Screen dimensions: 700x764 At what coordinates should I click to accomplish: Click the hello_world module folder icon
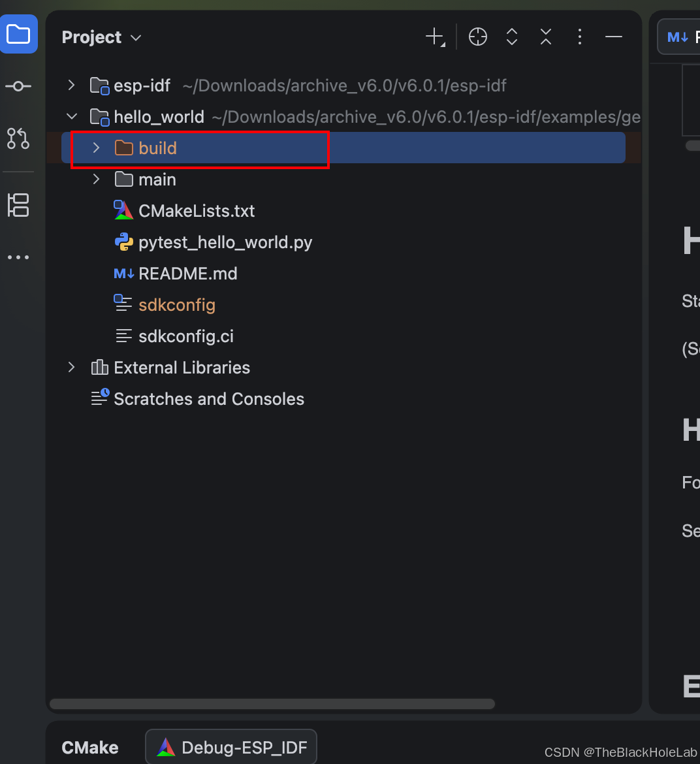(99, 117)
